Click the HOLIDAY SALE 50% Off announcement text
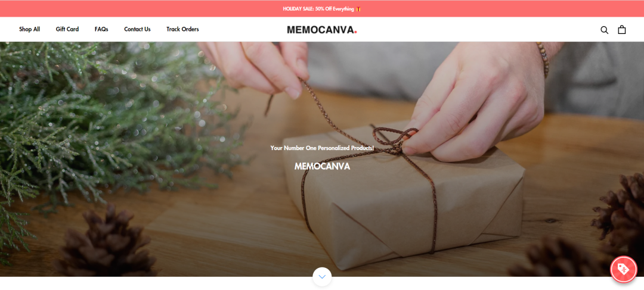The height and width of the screenshot is (290, 644). [318, 8]
